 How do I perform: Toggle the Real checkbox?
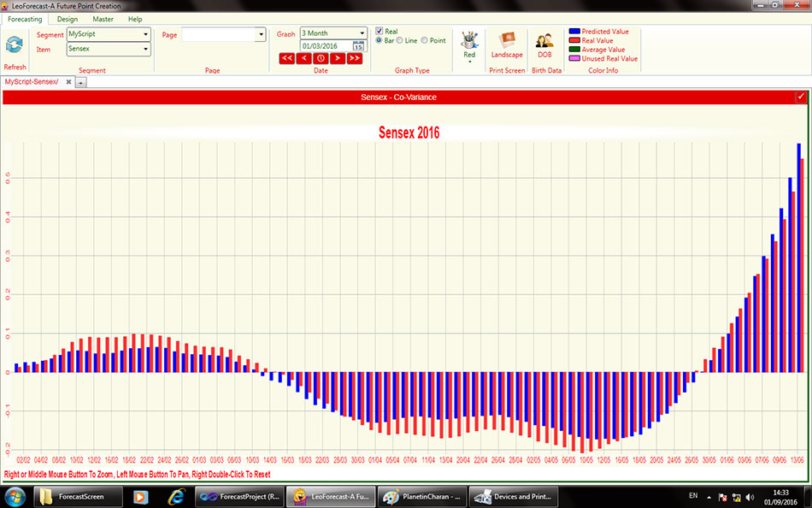pyautogui.click(x=379, y=31)
